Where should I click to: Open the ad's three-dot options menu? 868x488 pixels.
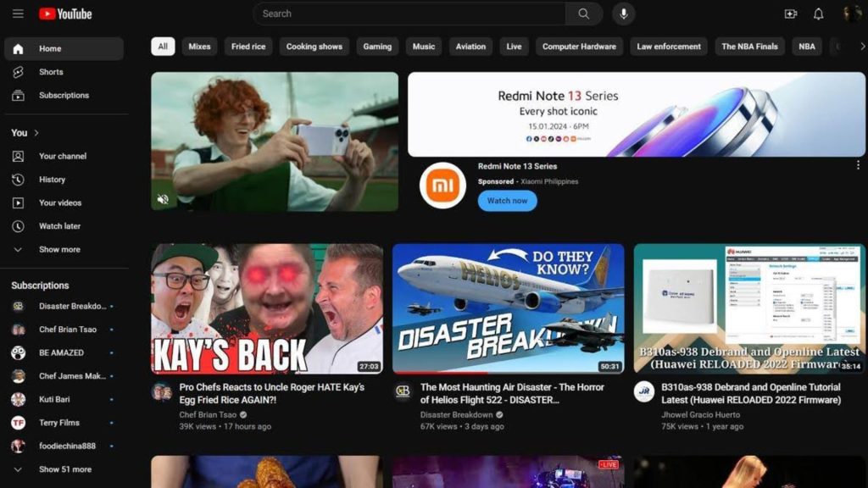coord(858,165)
